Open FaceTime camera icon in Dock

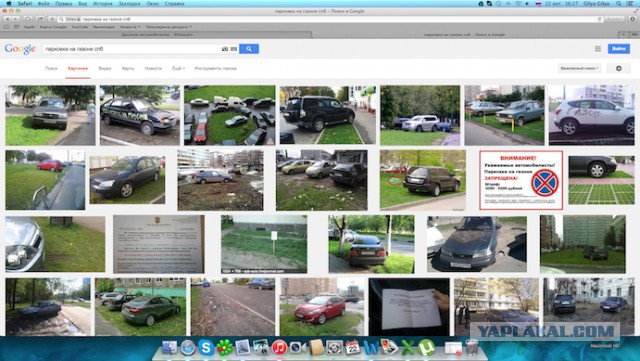click(x=298, y=348)
